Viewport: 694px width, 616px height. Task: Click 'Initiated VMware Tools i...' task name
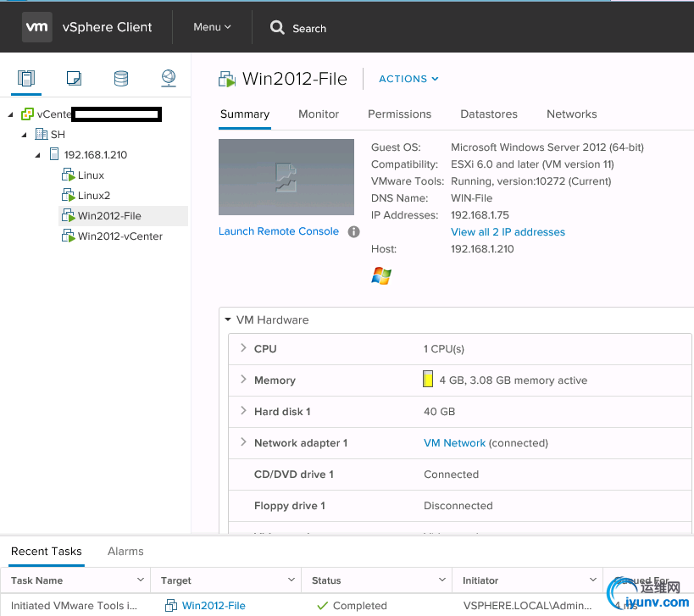74,605
